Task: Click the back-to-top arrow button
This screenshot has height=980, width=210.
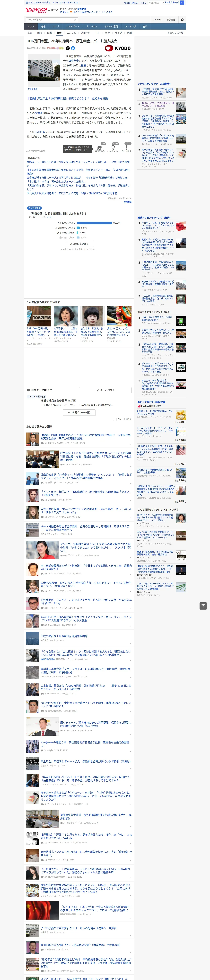Action: (x=203, y=606)
